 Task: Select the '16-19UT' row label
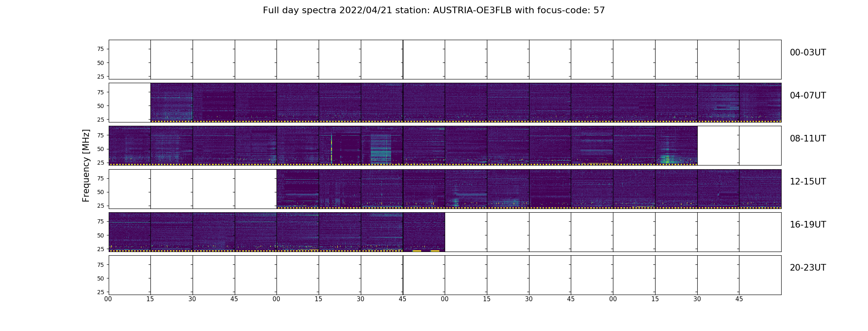coord(808,225)
